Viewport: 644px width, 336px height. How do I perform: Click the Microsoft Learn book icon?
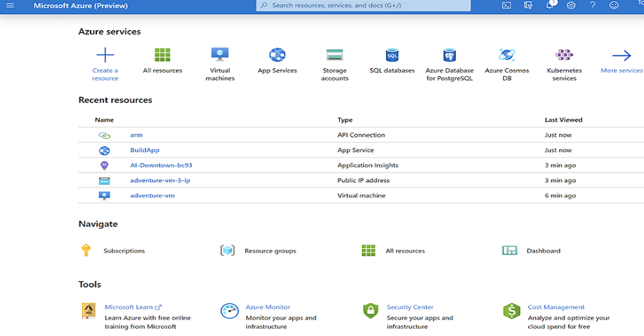[89, 311]
